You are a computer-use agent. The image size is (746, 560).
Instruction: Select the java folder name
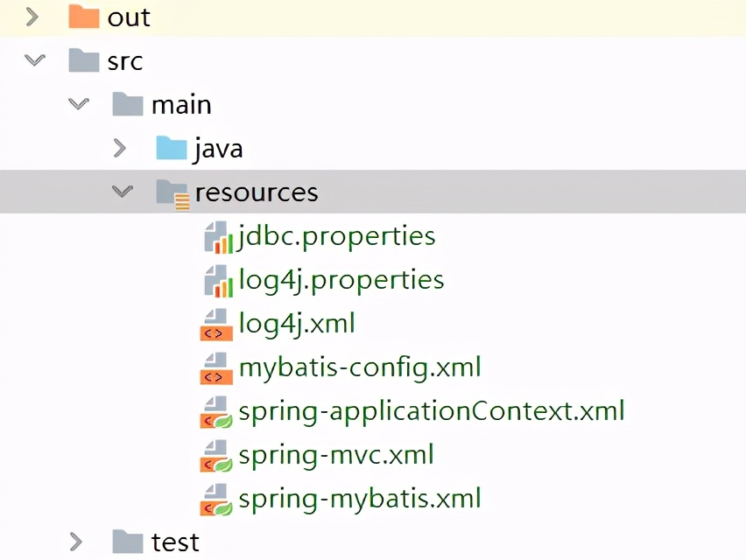218,150
